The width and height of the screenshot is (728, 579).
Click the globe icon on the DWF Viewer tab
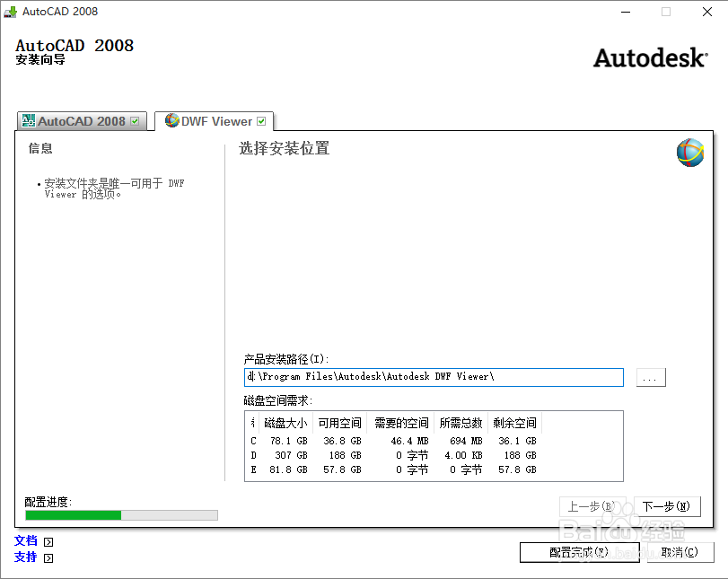(x=169, y=120)
